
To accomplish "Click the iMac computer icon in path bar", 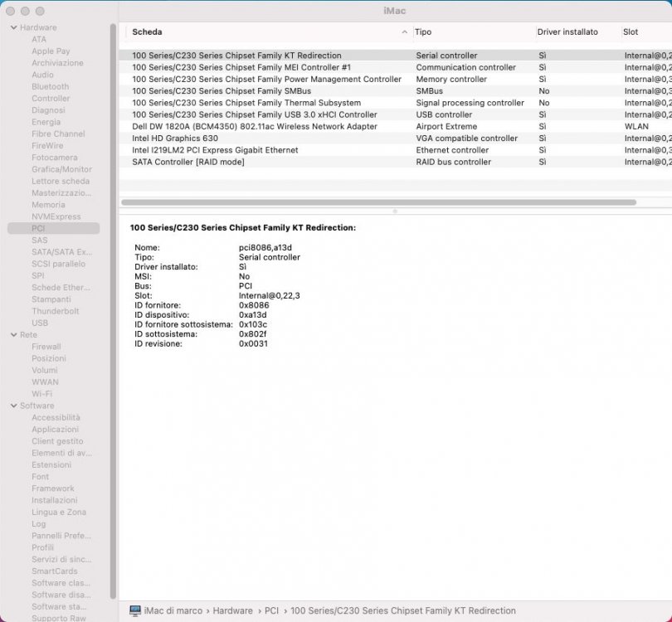I will click(134, 611).
